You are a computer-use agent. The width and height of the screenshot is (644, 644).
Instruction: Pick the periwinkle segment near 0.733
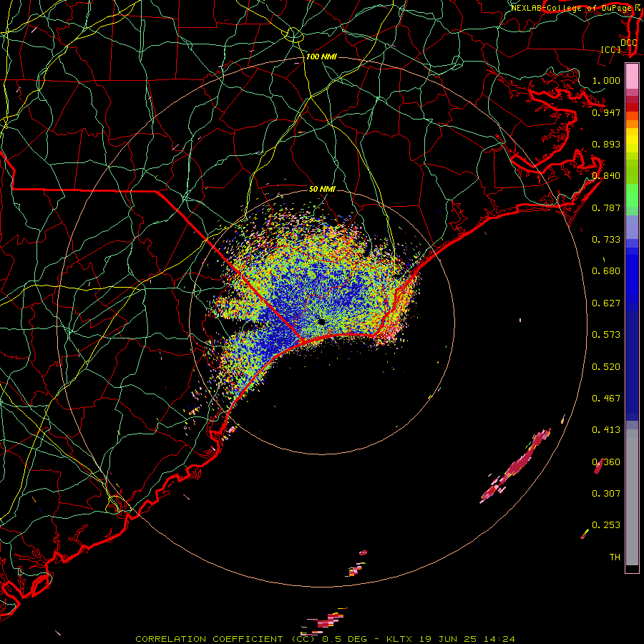pos(632,227)
